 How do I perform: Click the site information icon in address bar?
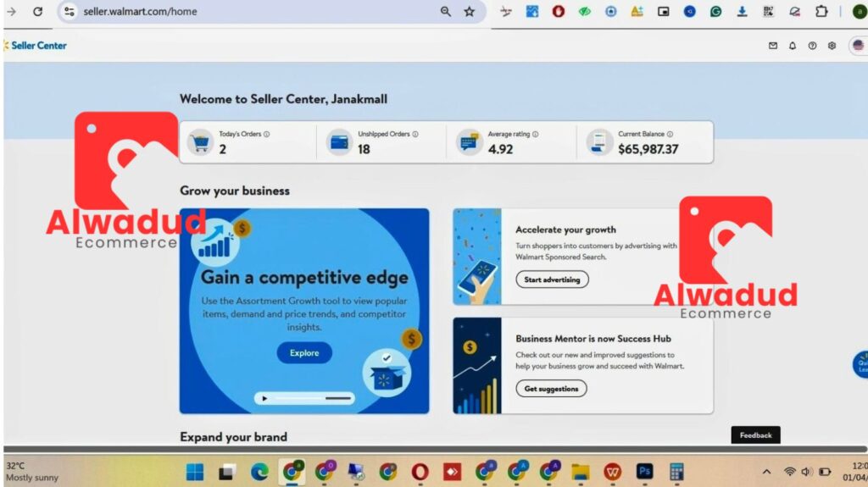[x=70, y=11]
